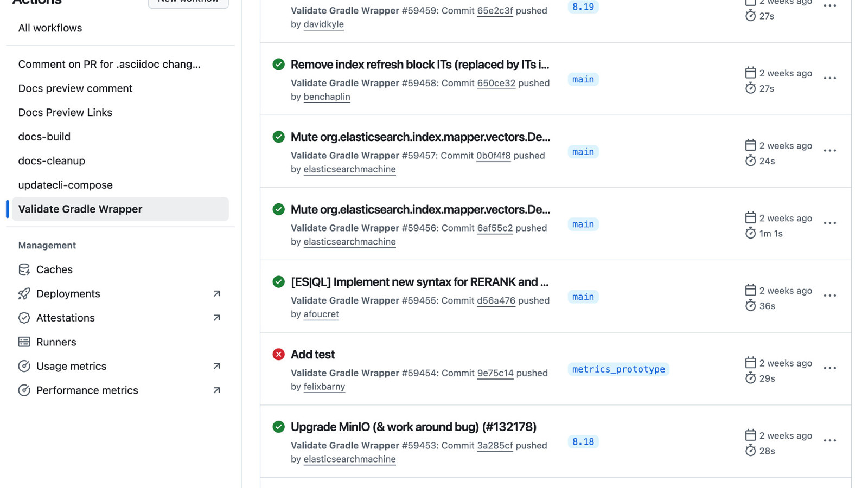Click the 8.18 branch label
This screenshot has width=868, height=488.
pos(583,442)
